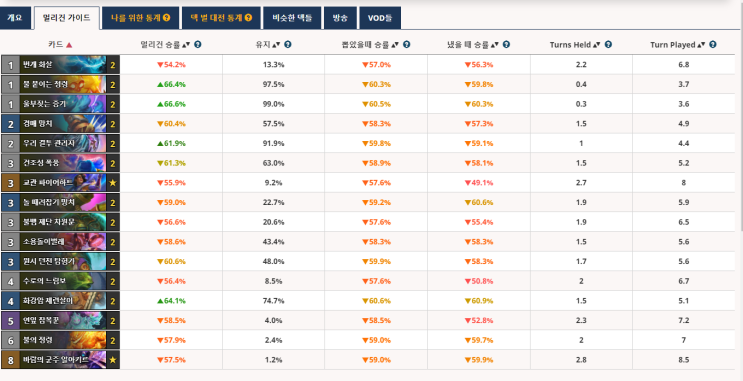
Task: Click the 97.5% kept percentage cell
Action: pyautogui.click(x=273, y=84)
